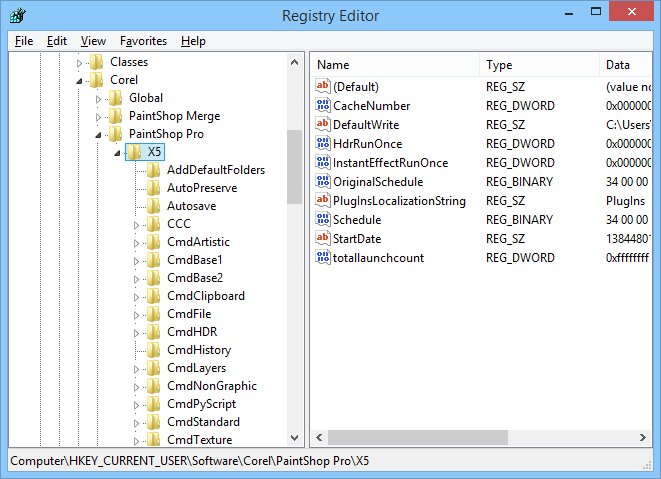Image resolution: width=661 pixels, height=479 pixels.
Task: Expand the CmdStandard key
Action: [136, 423]
